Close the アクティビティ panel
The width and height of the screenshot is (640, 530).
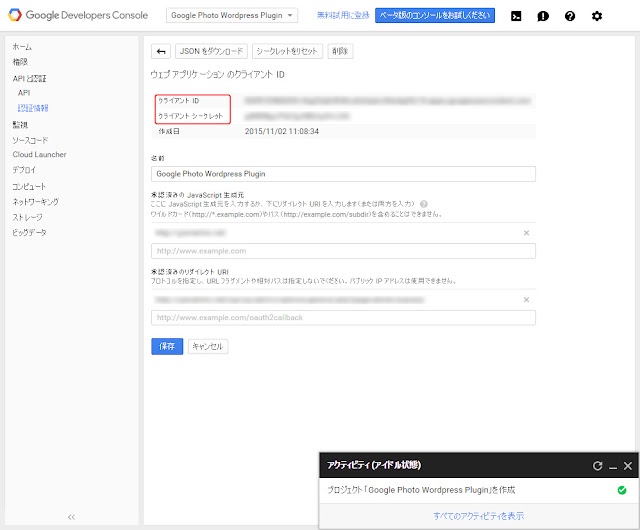coord(628,466)
